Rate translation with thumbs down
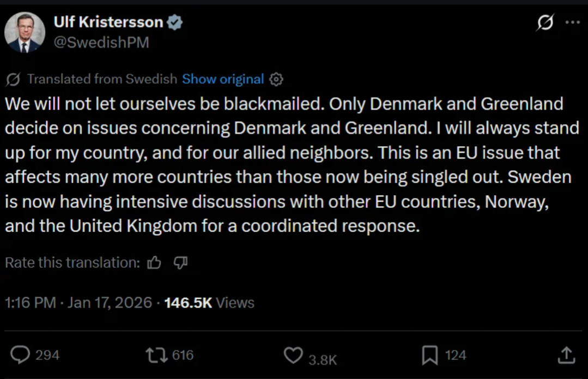The height and width of the screenshot is (379, 588). point(180,263)
